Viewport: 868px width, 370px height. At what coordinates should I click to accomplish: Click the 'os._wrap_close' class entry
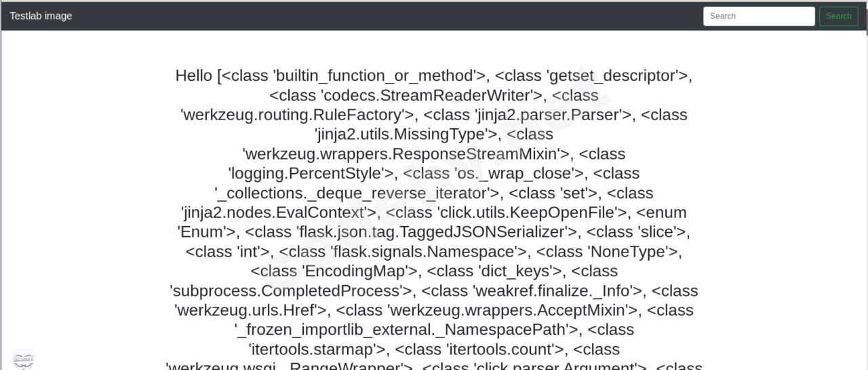[x=519, y=173]
